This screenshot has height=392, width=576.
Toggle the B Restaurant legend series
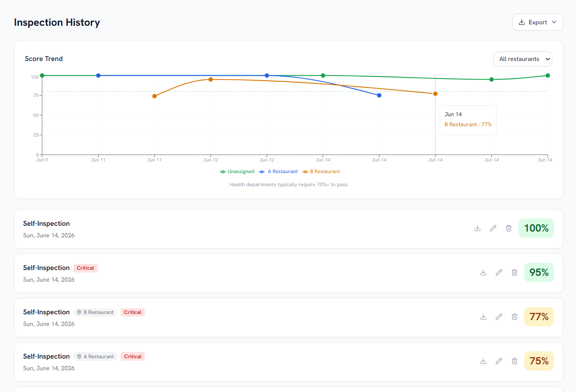321,172
